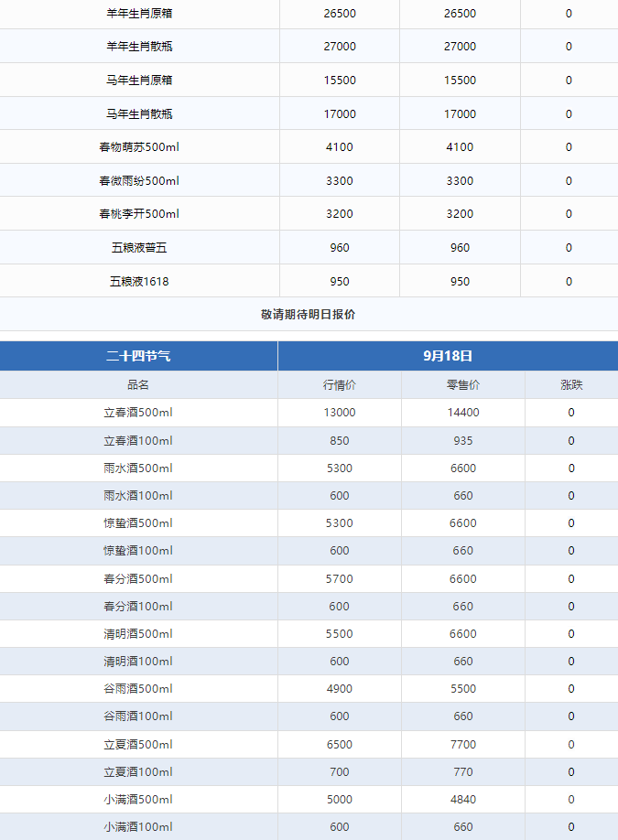Click the 13000 market price of 立春酒500ml
This screenshot has height=840, width=618.
point(340,413)
